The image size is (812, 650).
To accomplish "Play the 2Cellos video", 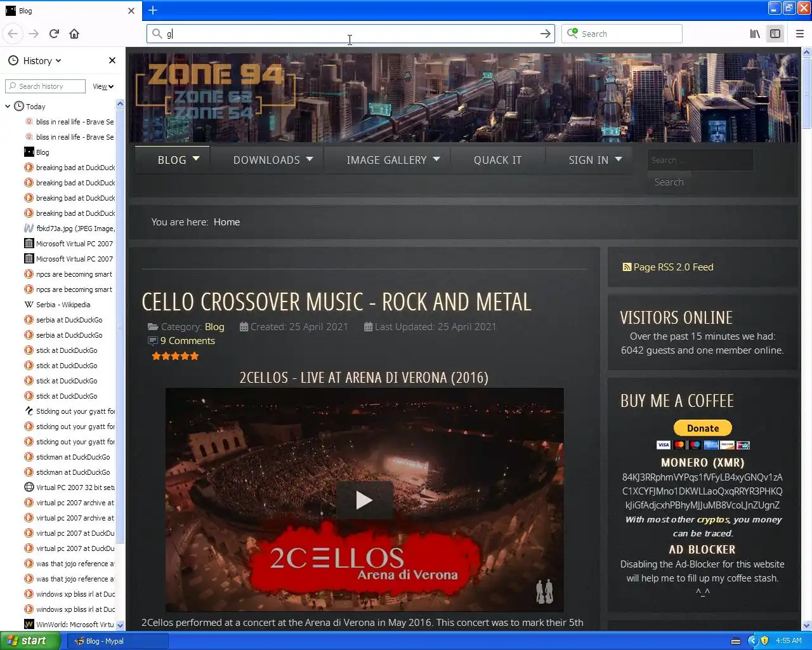I will click(364, 500).
